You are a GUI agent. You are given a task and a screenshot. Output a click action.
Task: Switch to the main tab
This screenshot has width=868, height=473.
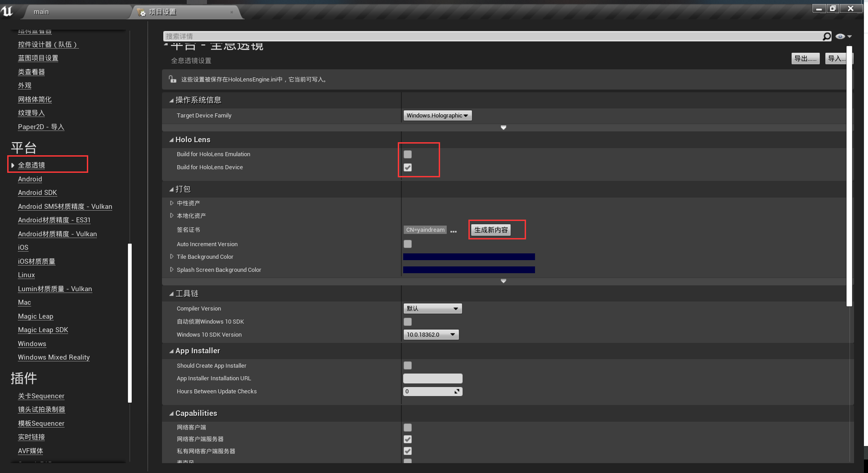pyautogui.click(x=41, y=12)
